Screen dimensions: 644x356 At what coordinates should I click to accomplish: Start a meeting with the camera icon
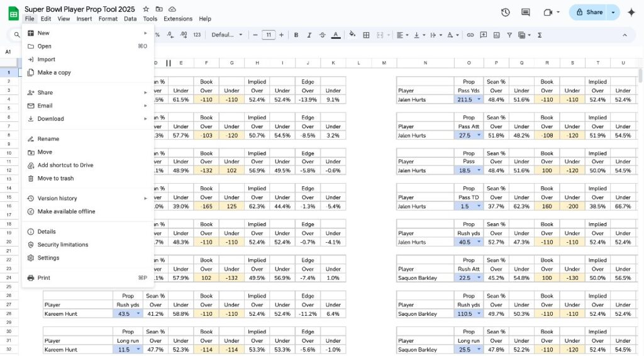pos(548,13)
